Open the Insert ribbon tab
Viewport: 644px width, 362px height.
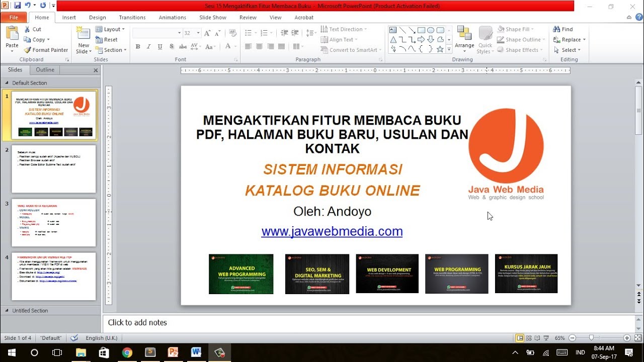point(69,17)
